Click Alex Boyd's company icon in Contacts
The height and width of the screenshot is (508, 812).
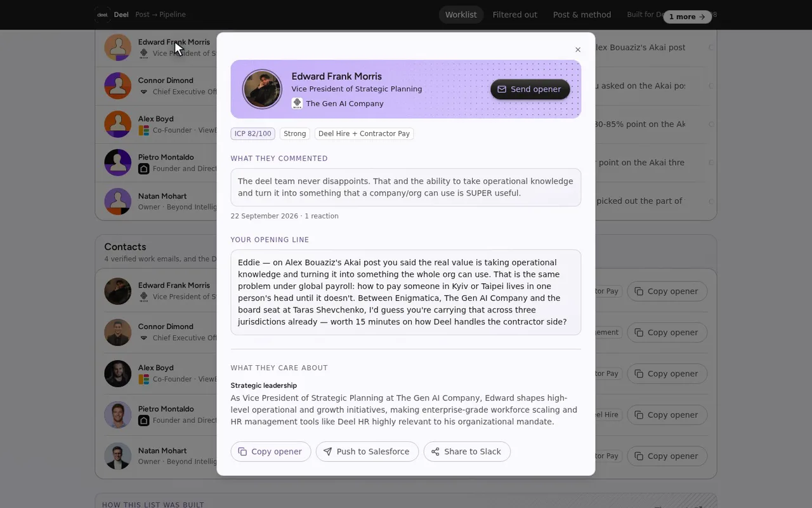coord(144,379)
